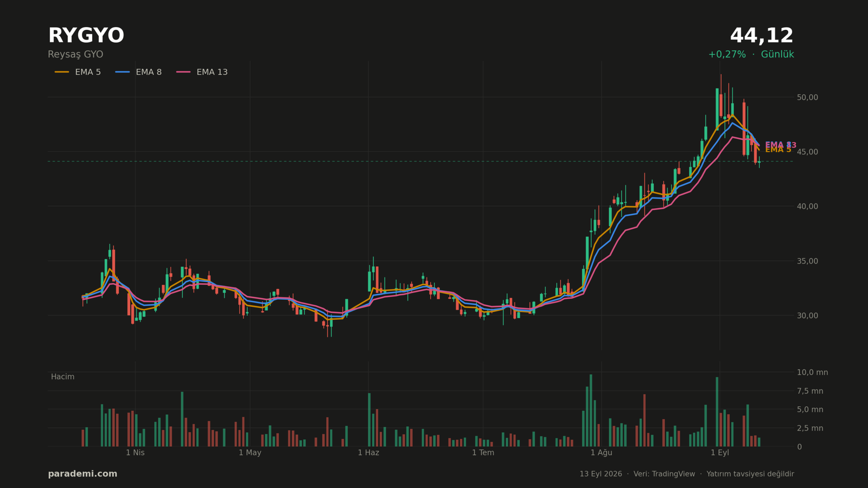Click the tall green candle peaking above 50,00
The height and width of the screenshot is (488, 868).
click(717, 110)
